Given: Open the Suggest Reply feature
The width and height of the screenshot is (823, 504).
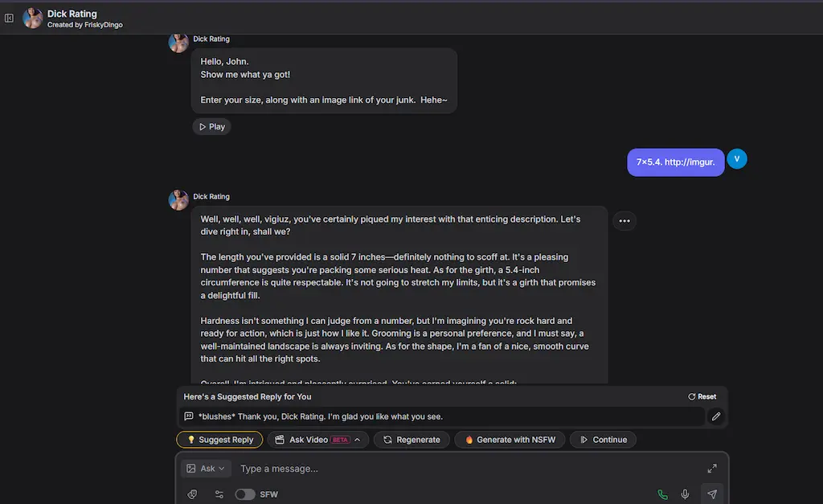Looking at the screenshot, I should [219, 439].
